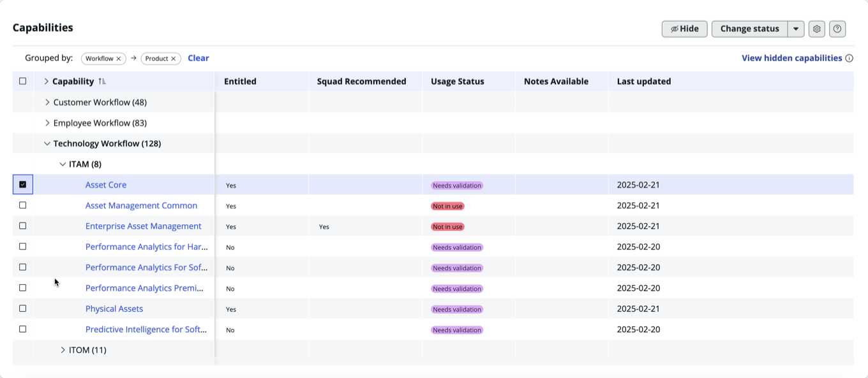Check the Enterprise Asset Management checkbox
The width and height of the screenshot is (868, 378).
click(x=23, y=226)
